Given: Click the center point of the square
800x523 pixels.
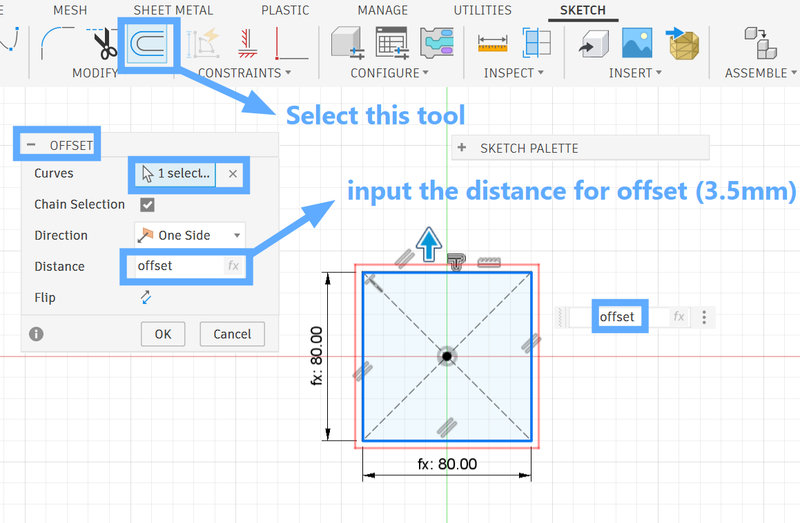Looking at the screenshot, I should [447, 356].
